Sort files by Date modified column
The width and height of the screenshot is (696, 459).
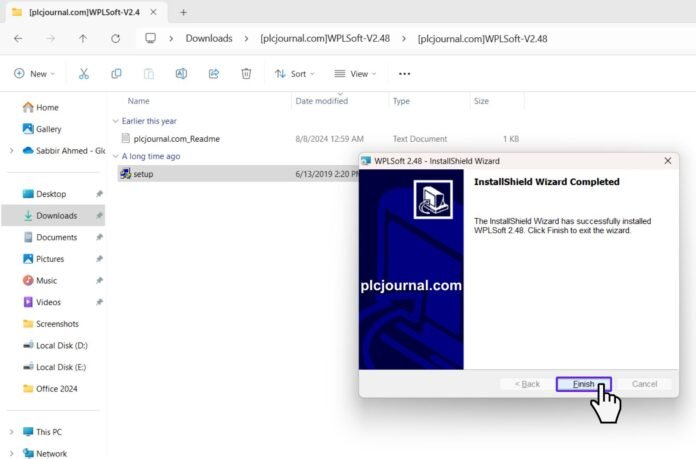pyautogui.click(x=322, y=101)
